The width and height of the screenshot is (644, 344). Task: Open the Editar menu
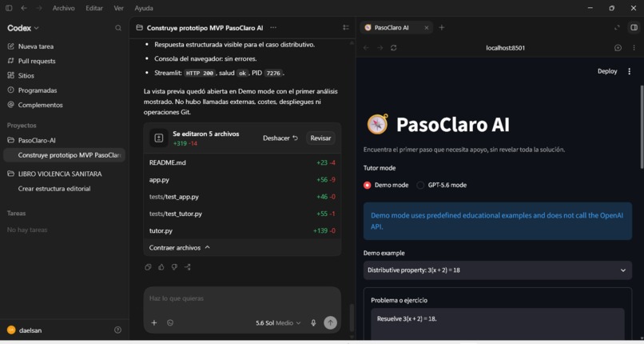[94, 8]
